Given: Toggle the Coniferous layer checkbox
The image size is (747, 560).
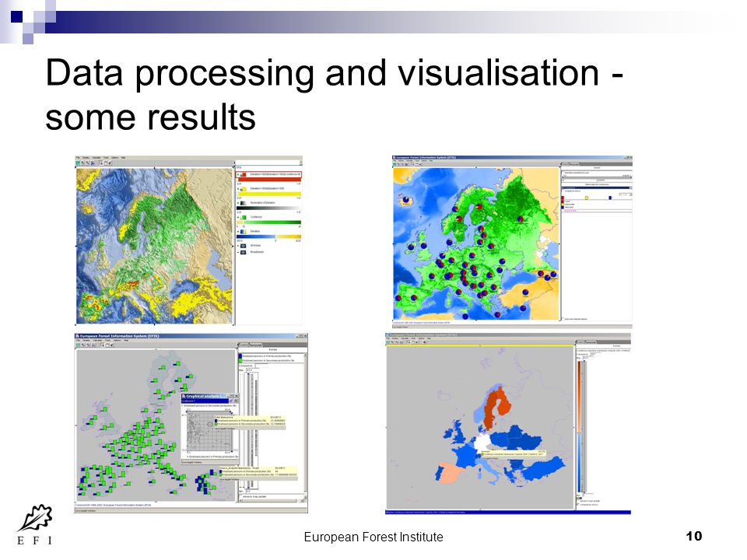Looking at the screenshot, I should [238, 218].
